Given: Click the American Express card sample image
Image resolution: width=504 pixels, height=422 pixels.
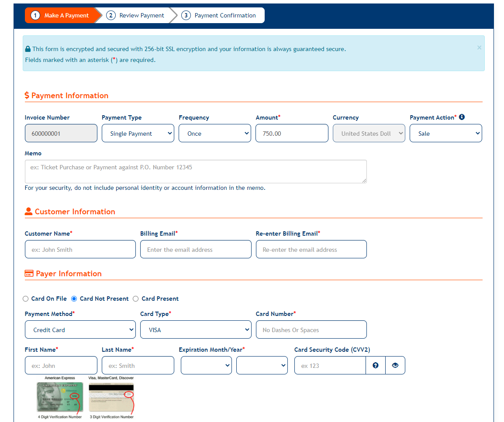Looking at the screenshot, I should tap(60, 397).
